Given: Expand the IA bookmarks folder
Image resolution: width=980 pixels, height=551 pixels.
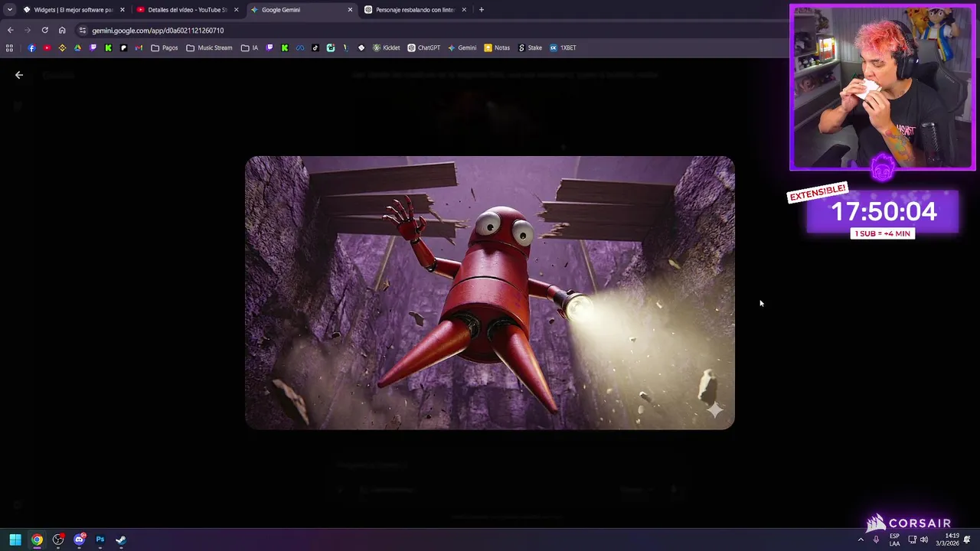Looking at the screenshot, I should click(250, 47).
